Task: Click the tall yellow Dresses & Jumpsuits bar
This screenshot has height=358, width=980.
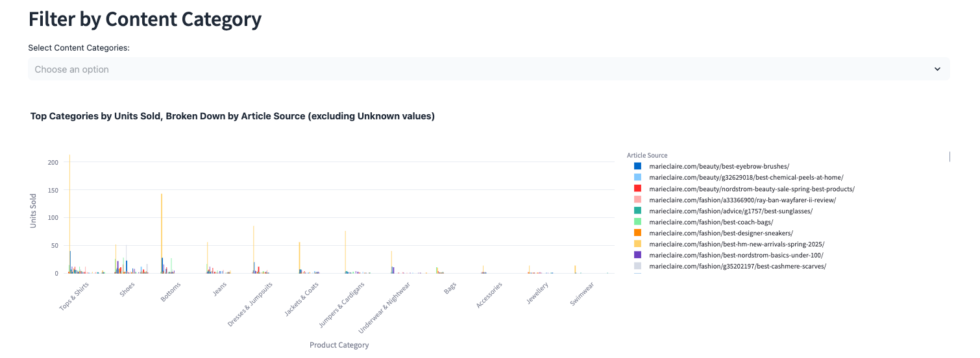Action: coord(254,250)
